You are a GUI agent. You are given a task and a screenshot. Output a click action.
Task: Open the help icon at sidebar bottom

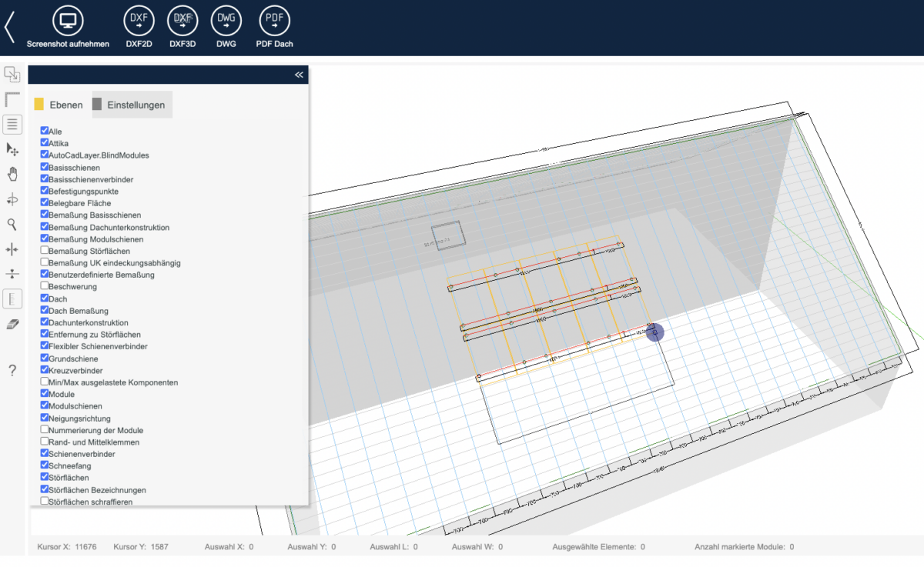pyautogui.click(x=12, y=370)
